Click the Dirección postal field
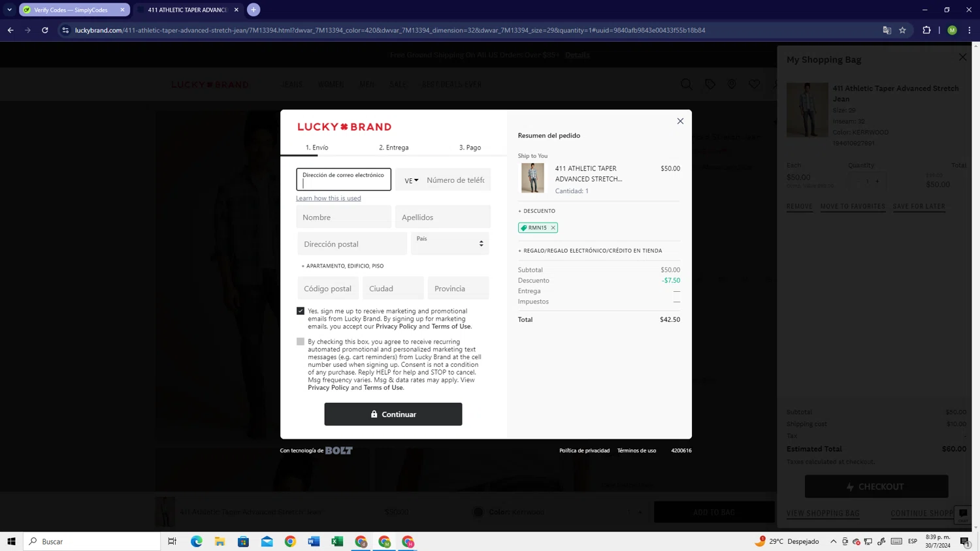The width and height of the screenshot is (980, 551). (352, 244)
